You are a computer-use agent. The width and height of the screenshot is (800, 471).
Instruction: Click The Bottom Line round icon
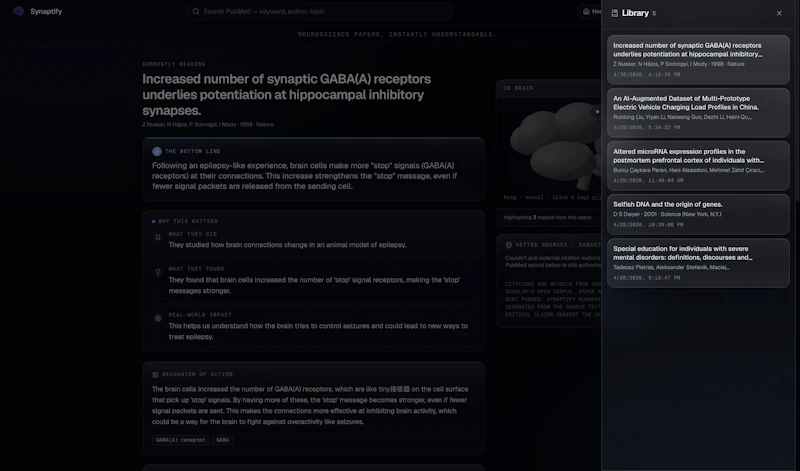(x=157, y=152)
